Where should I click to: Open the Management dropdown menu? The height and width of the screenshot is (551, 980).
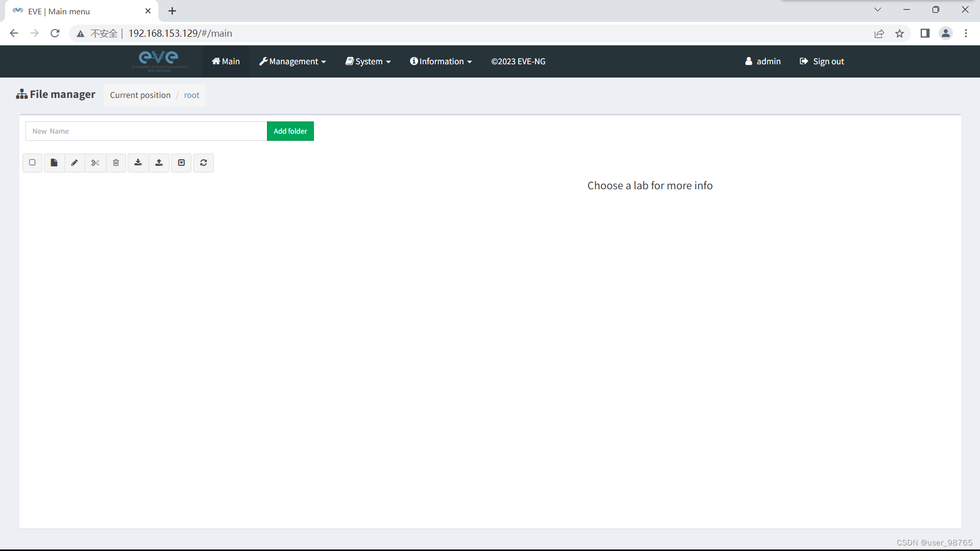[x=292, y=61]
